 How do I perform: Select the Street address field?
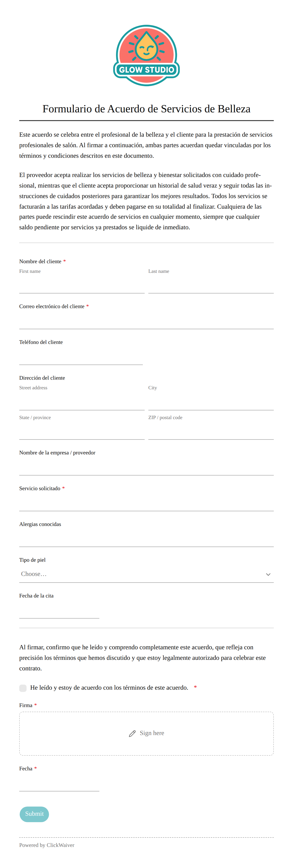(x=82, y=402)
